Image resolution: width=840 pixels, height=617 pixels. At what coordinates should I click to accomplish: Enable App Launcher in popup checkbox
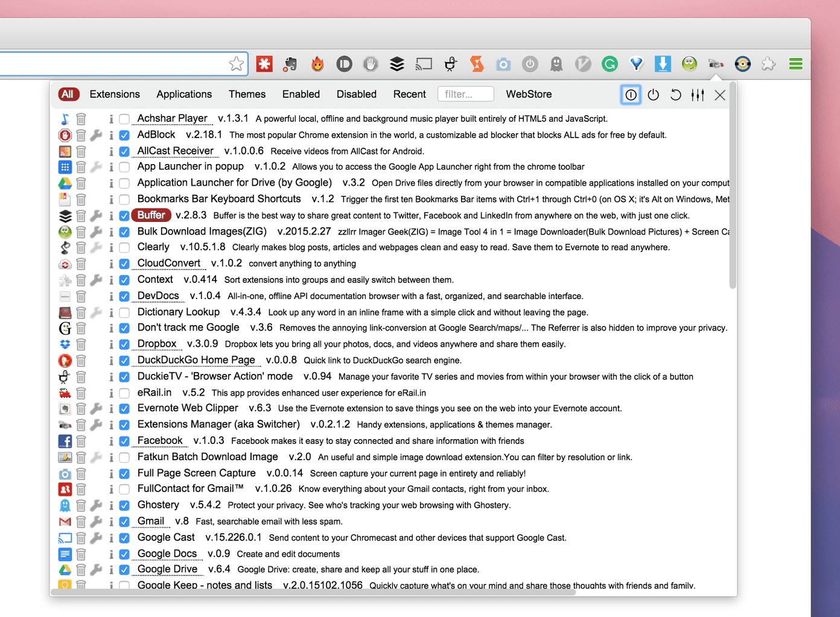124,167
